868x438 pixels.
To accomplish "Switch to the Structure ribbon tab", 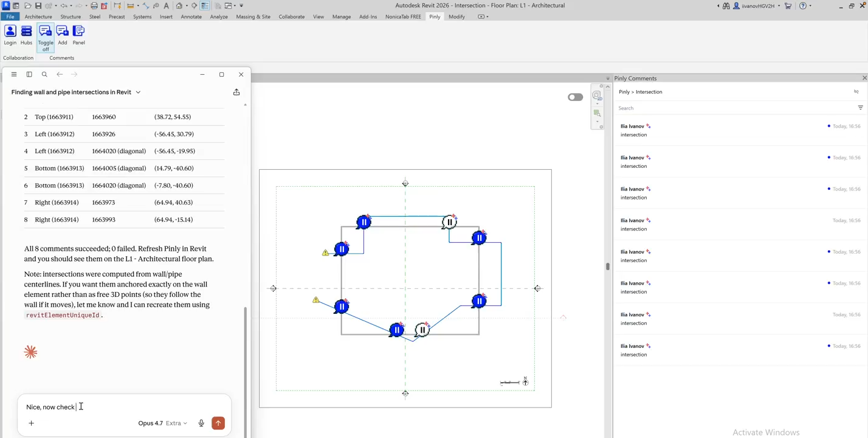I will [71, 16].
